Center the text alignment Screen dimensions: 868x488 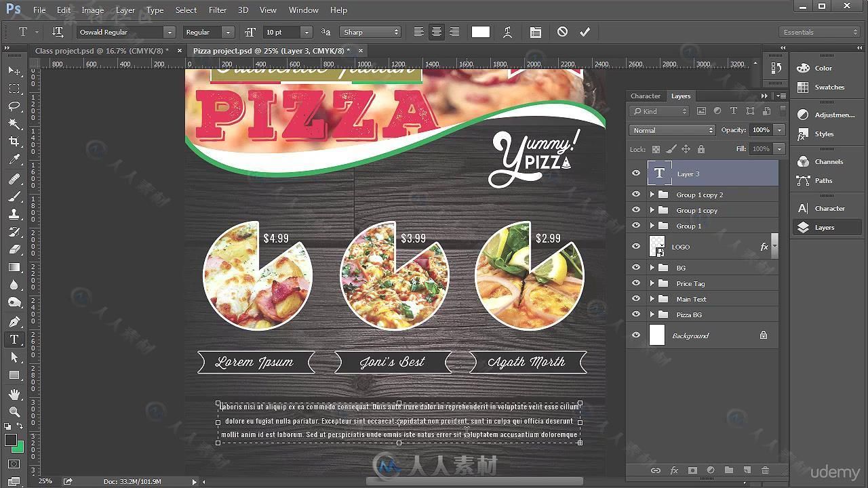(437, 32)
